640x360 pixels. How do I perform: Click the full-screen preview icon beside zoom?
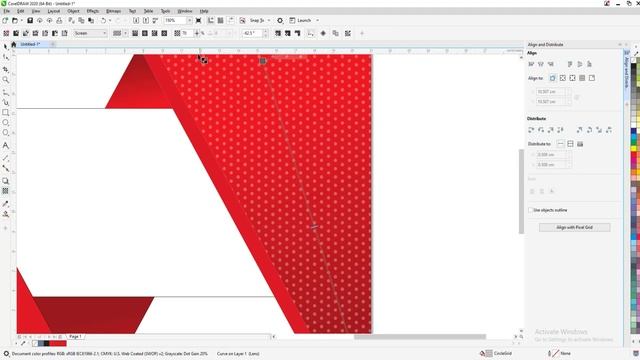198,20
